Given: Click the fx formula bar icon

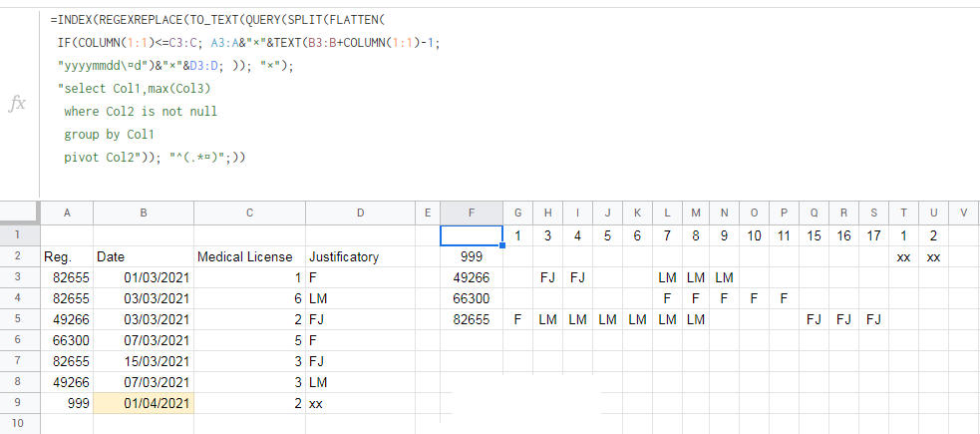Looking at the screenshot, I should click(x=18, y=103).
